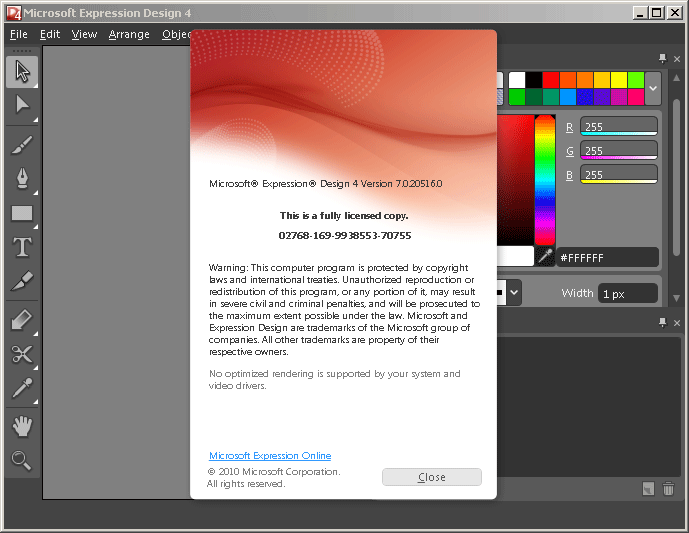Click the rainbow hue slider
This screenshot has width=689, height=533.
click(x=545, y=180)
